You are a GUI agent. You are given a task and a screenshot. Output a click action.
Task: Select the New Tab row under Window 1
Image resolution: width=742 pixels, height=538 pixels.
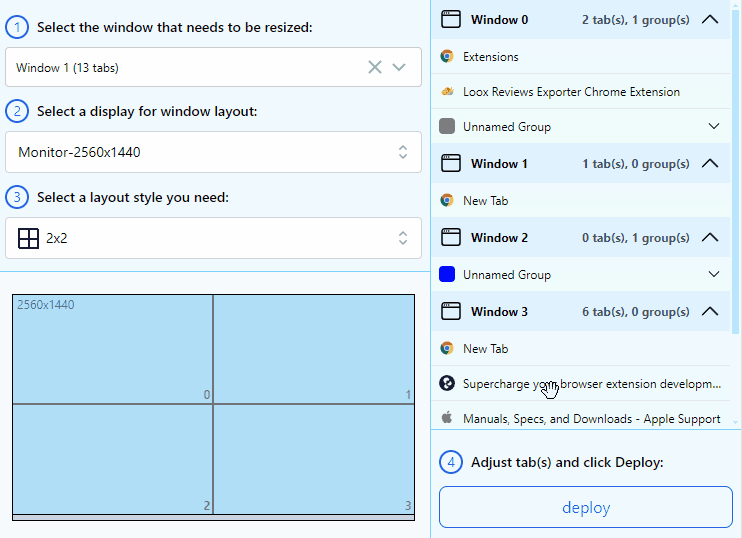click(581, 200)
